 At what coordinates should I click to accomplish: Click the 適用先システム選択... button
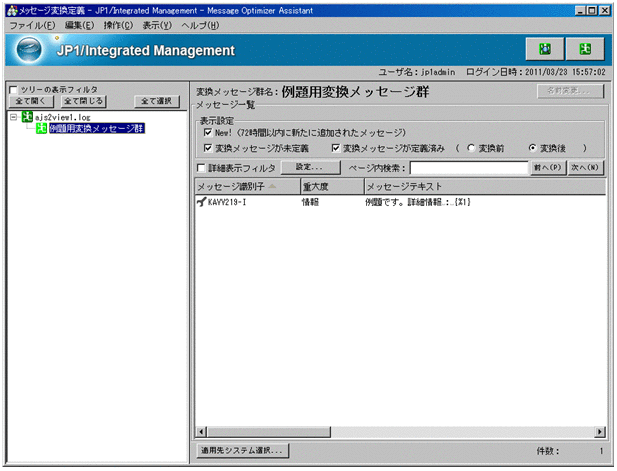(241, 451)
